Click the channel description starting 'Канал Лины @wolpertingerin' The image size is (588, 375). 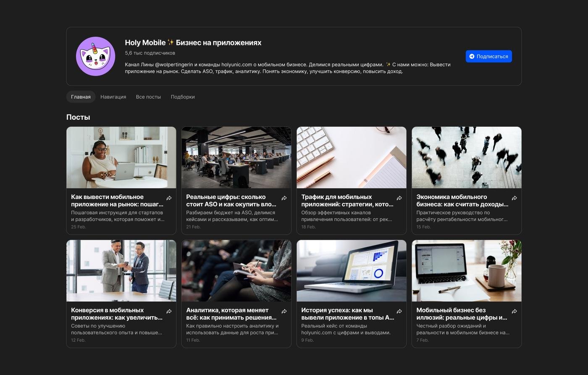tap(288, 68)
